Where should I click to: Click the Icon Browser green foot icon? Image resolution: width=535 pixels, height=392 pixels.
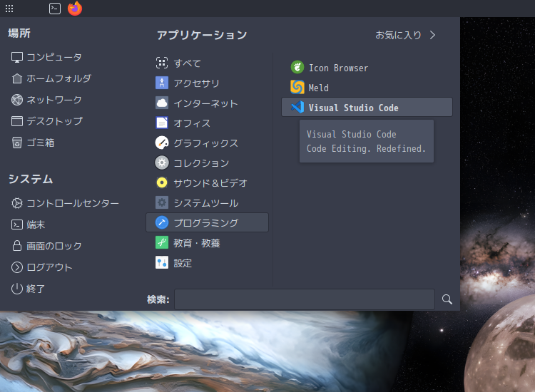[297, 67]
